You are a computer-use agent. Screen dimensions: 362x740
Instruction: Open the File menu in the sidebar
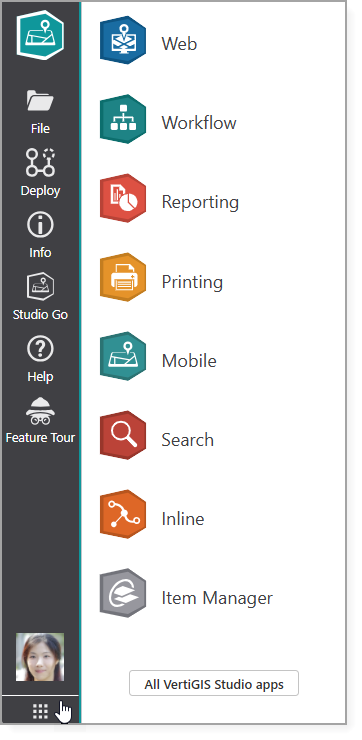click(x=40, y=112)
